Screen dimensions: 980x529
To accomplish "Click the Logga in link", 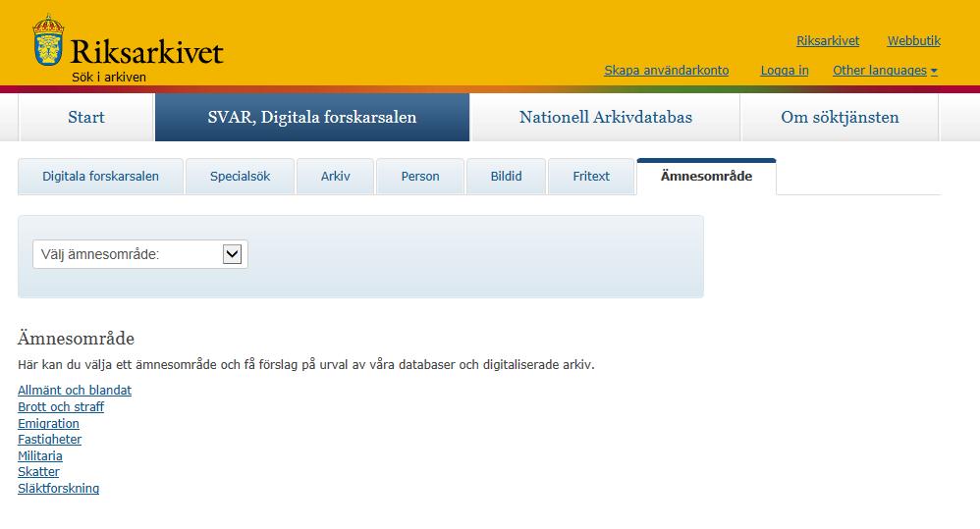I will point(785,71).
